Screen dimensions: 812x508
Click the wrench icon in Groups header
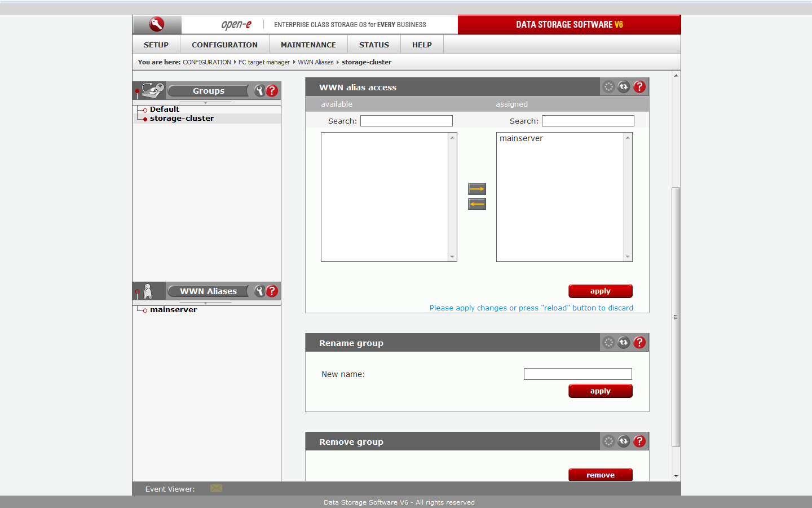[259, 91]
